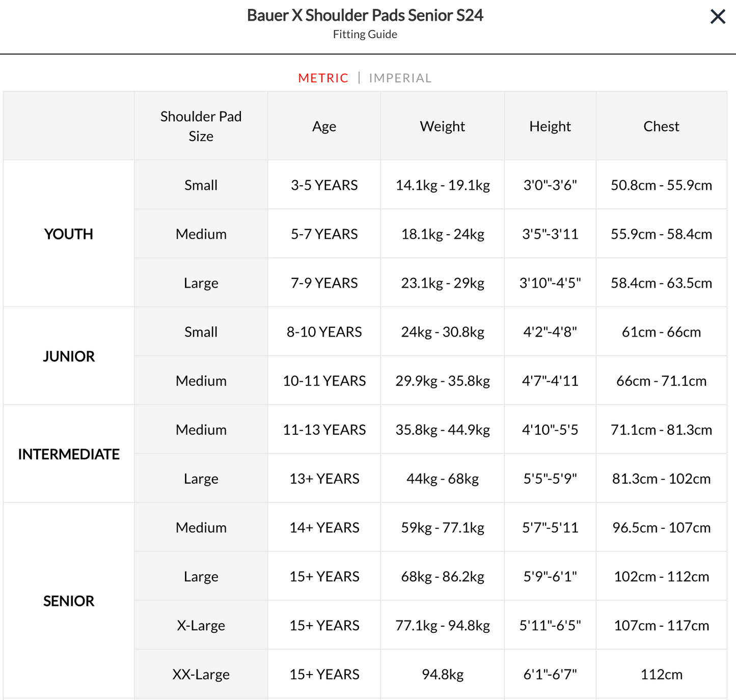Highlight the 6'1"-6'7" height cell
The width and height of the screenshot is (736, 700).
click(x=550, y=674)
